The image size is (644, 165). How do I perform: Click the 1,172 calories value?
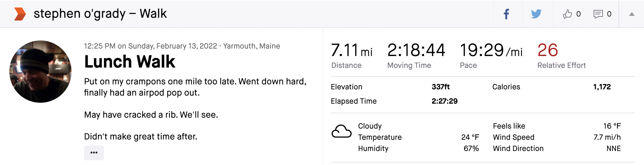602,87
